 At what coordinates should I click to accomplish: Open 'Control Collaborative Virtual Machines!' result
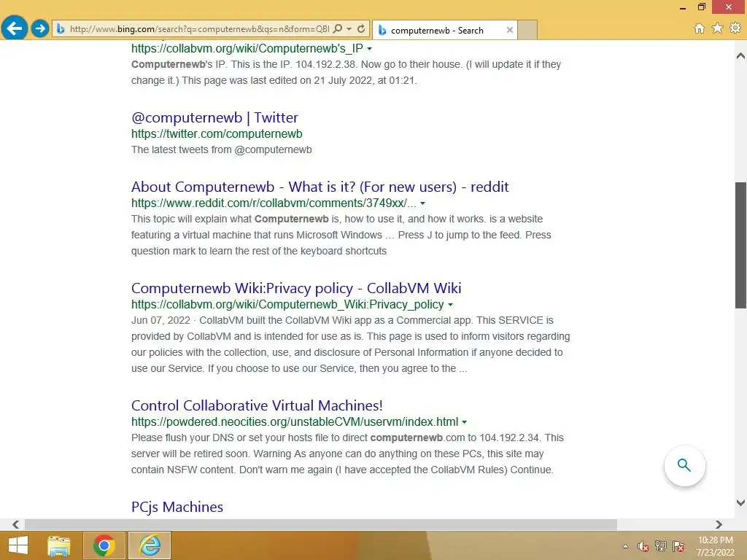pyautogui.click(x=257, y=405)
